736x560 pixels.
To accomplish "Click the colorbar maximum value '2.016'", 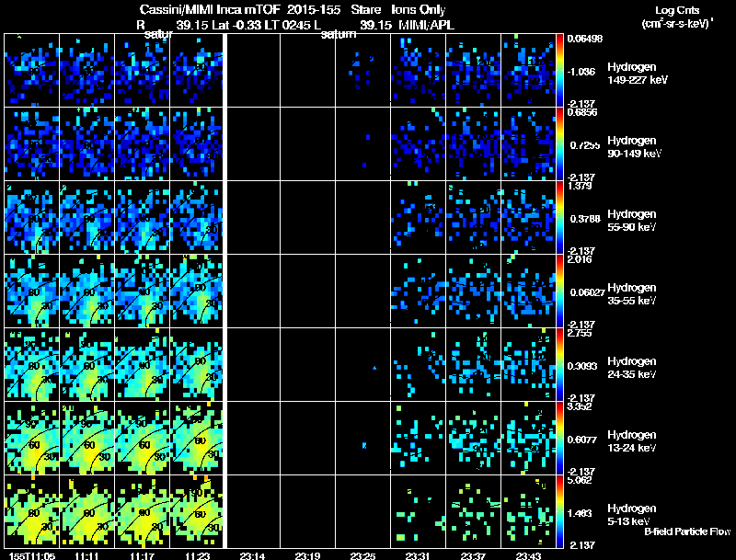I will pyautogui.click(x=580, y=259).
